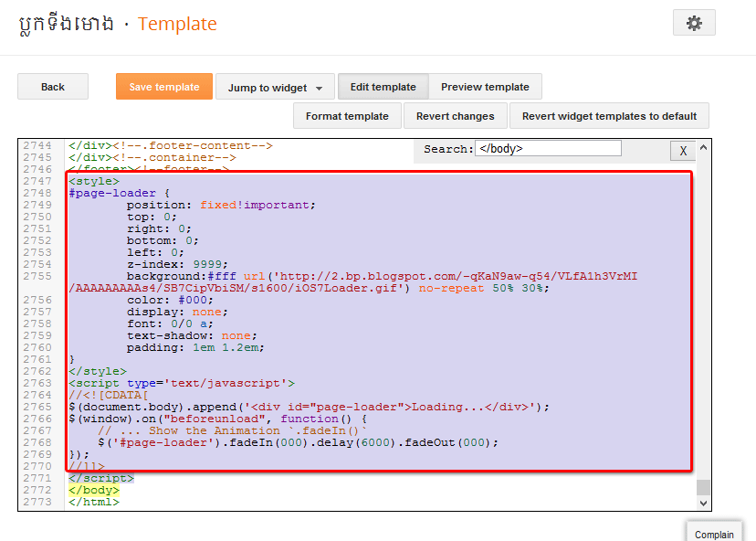Open the Jump to widget dropdown

pyautogui.click(x=275, y=88)
